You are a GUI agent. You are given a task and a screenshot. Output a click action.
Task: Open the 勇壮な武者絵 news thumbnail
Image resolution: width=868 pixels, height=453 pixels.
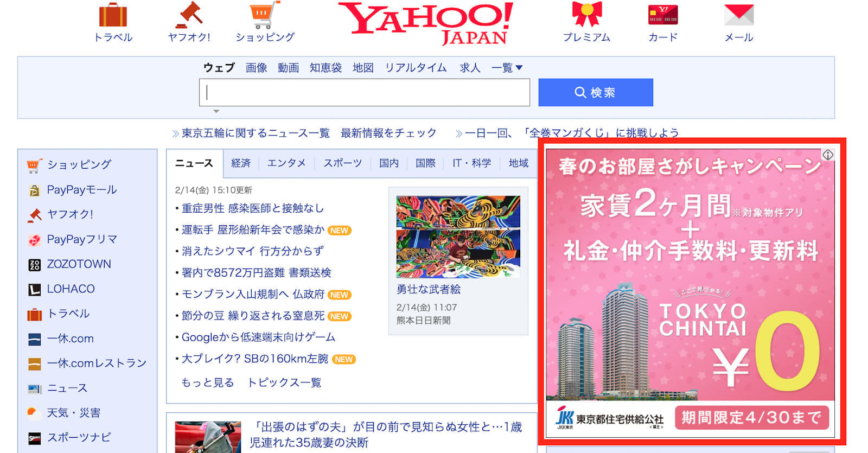(458, 237)
